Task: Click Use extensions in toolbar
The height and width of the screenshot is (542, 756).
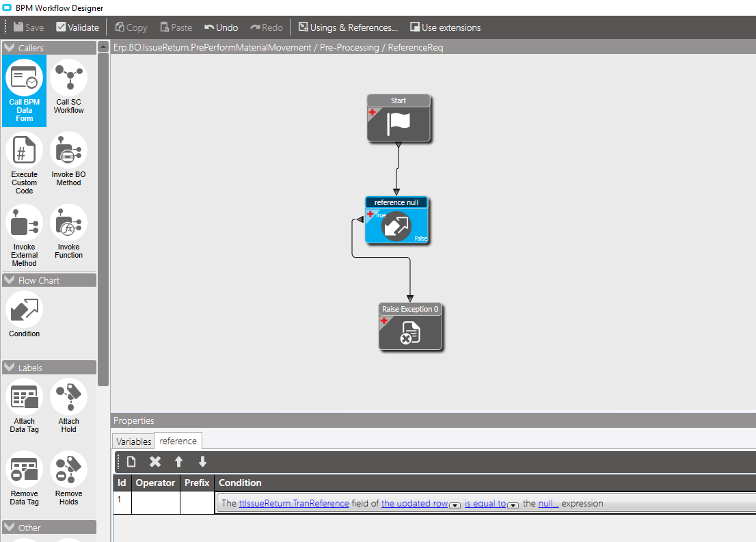Action: pyautogui.click(x=446, y=27)
